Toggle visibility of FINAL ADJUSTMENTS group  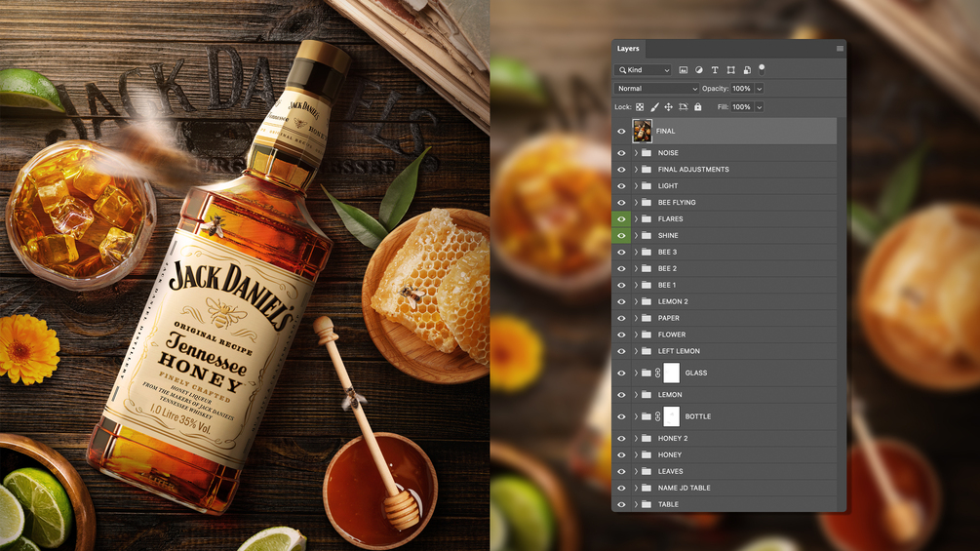tap(621, 170)
